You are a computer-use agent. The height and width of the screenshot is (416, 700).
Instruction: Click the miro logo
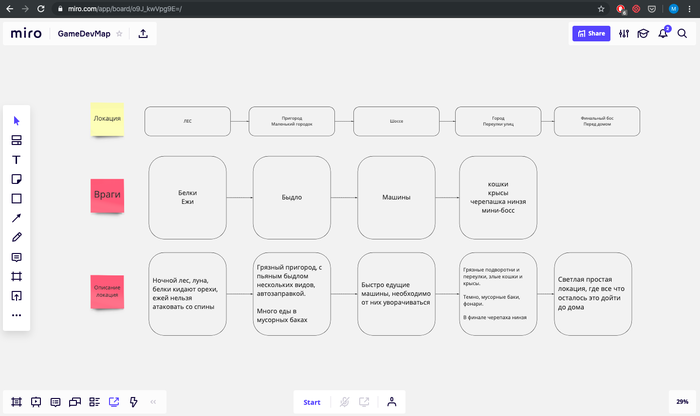click(x=26, y=33)
